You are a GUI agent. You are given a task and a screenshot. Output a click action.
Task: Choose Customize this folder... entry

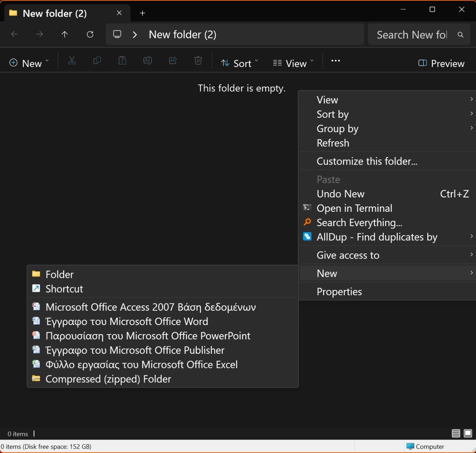388,161
